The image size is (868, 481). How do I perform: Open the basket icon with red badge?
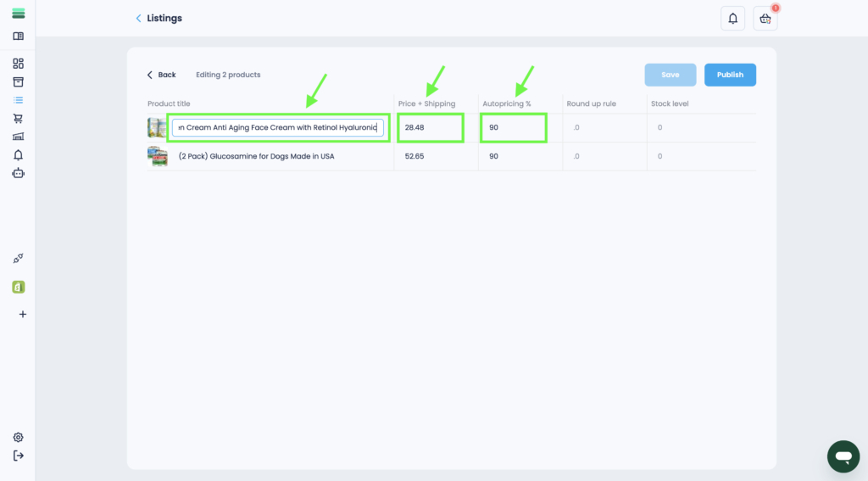(765, 19)
